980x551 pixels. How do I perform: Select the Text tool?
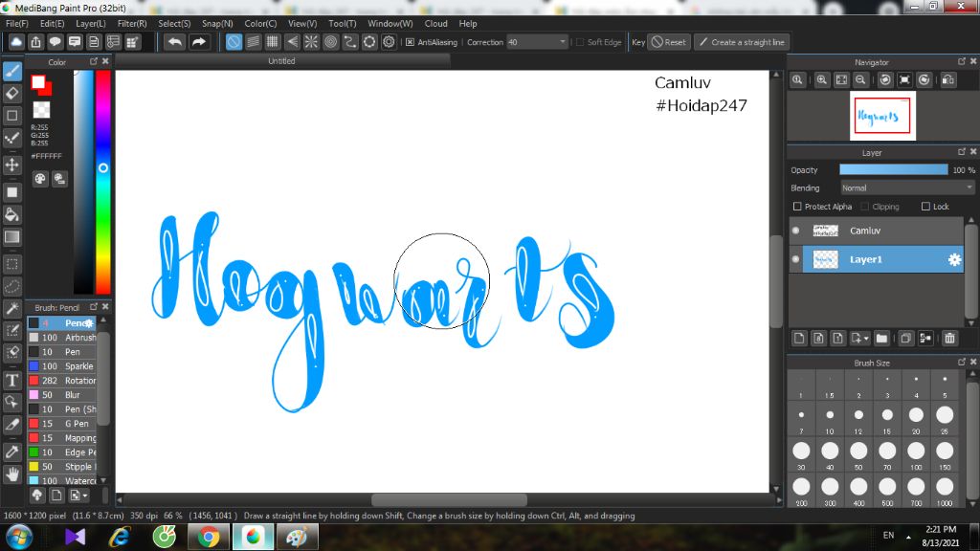point(11,380)
